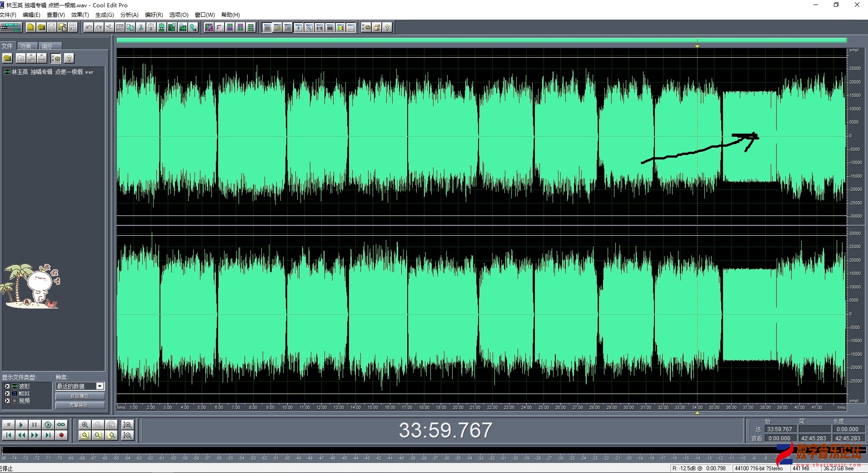
Task: Click the Play button in transport controls
Action: click(21, 425)
